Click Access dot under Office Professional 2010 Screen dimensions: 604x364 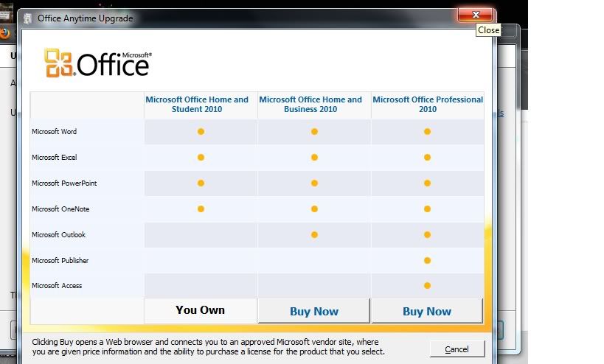coord(427,286)
